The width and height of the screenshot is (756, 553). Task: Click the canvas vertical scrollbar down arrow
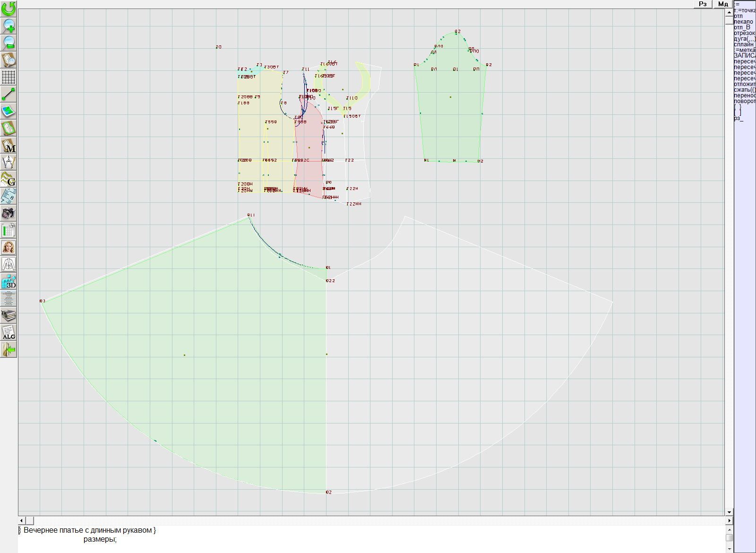coord(729,512)
